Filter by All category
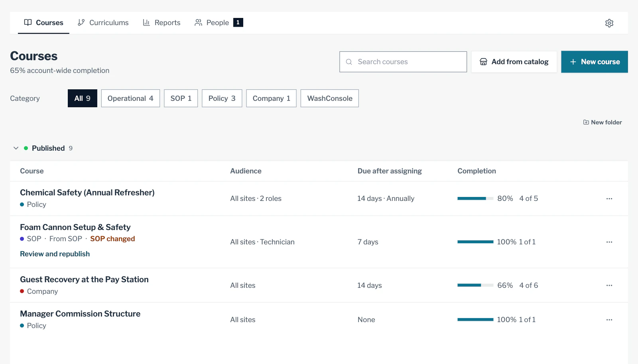This screenshot has height=364, width=638. coord(83,98)
